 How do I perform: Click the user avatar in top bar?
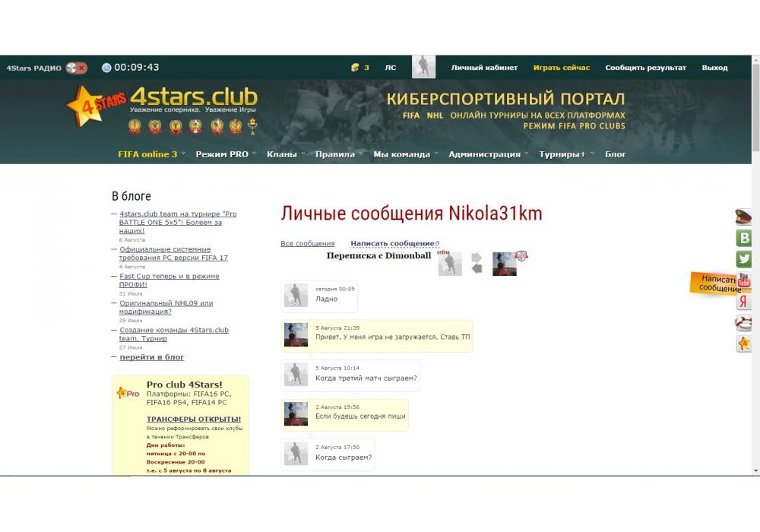pos(423,67)
